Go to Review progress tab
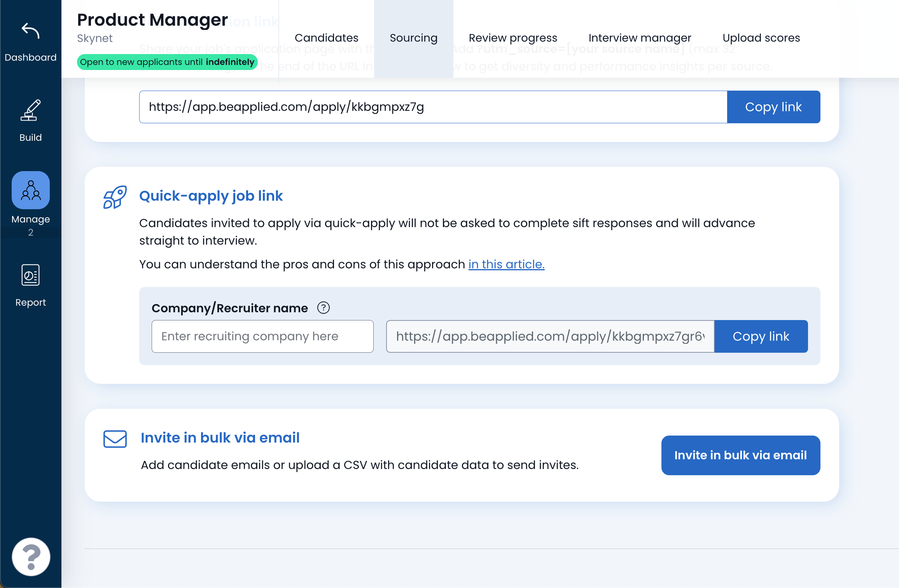This screenshot has width=899, height=588. [x=513, y=38]
